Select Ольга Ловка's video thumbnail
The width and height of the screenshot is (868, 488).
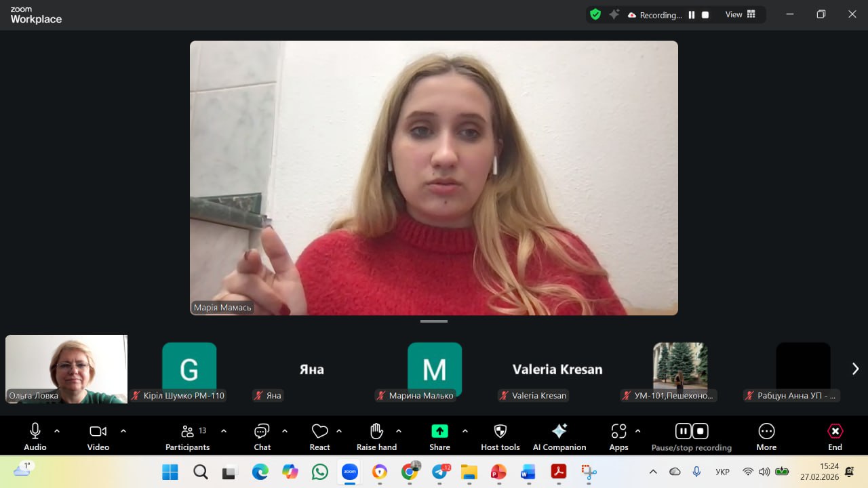click(x=66, y=369)
